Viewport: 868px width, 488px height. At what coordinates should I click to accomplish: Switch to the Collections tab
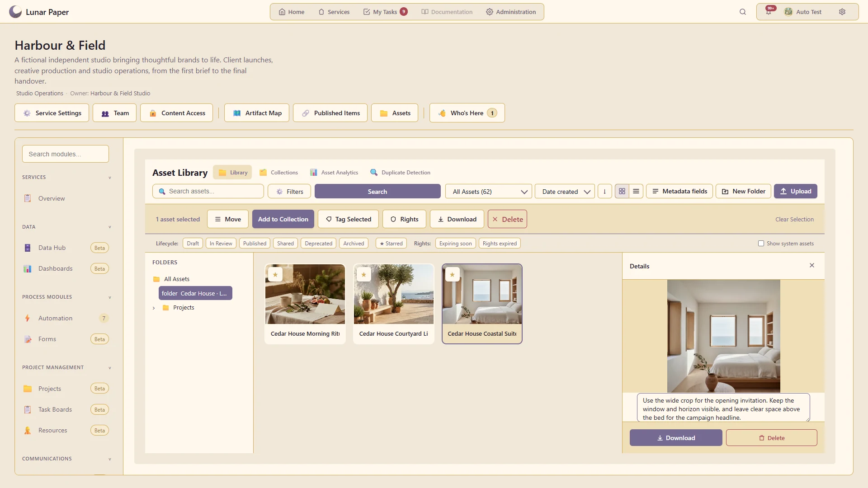(278, 173)
